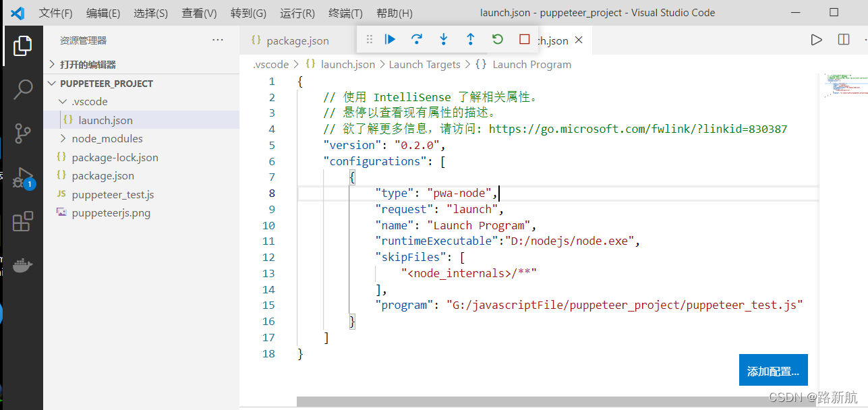Click line number 15 in the gutter
Screen dimensions: 868x410
[269, 305]
